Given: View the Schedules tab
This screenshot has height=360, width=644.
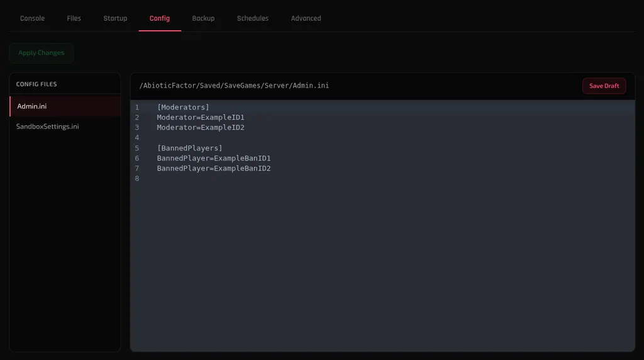Looking at the screenshot, I should pyautogui.click(x=253, y=18).
